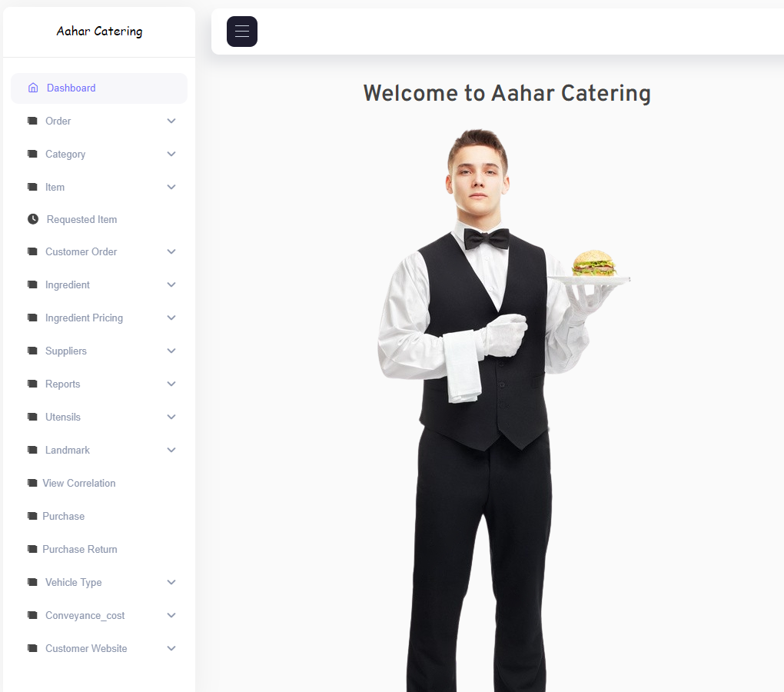Expand the Conveyance_cost chevron

[x=171, y=615]
